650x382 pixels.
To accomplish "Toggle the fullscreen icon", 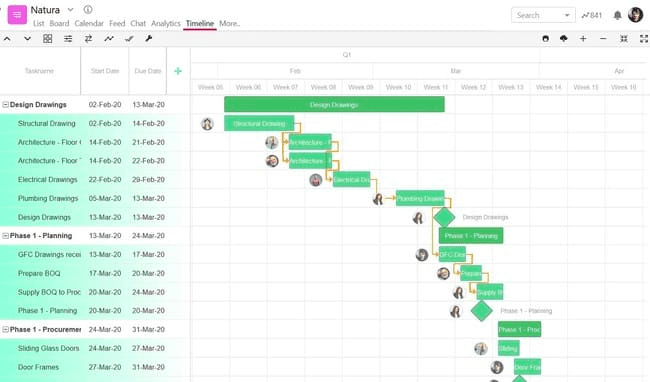I will pos(644,39).
